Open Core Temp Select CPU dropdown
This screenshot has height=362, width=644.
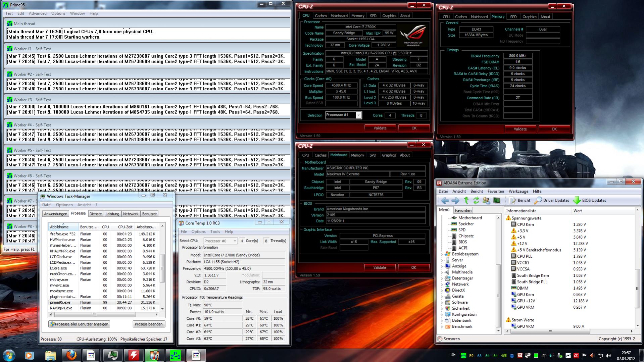pos(220,241)
